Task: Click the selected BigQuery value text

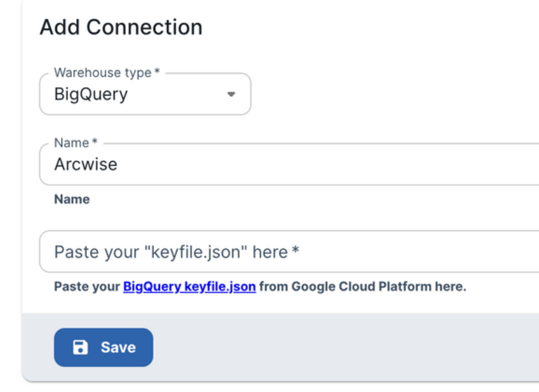Action: [x=91, y=95]
